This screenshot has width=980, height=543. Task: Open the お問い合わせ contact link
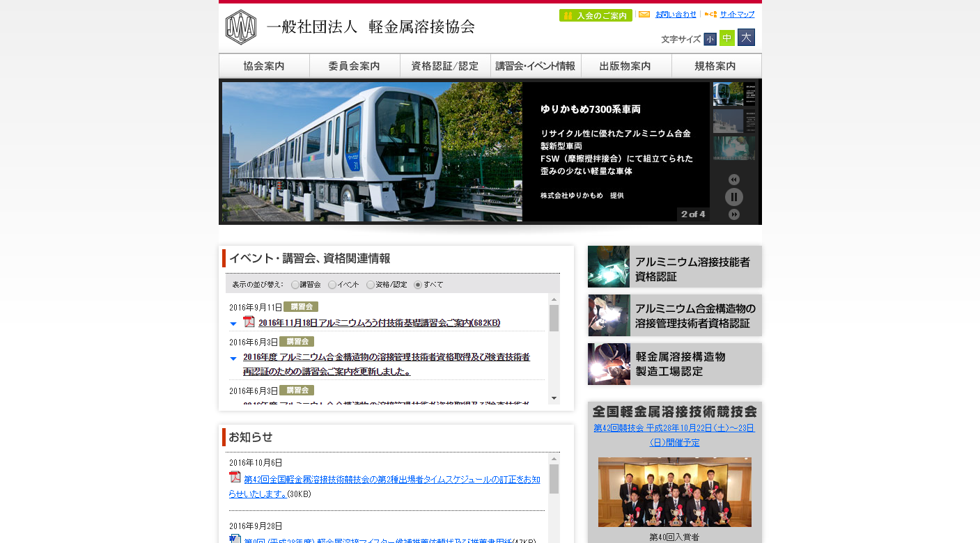676,14
